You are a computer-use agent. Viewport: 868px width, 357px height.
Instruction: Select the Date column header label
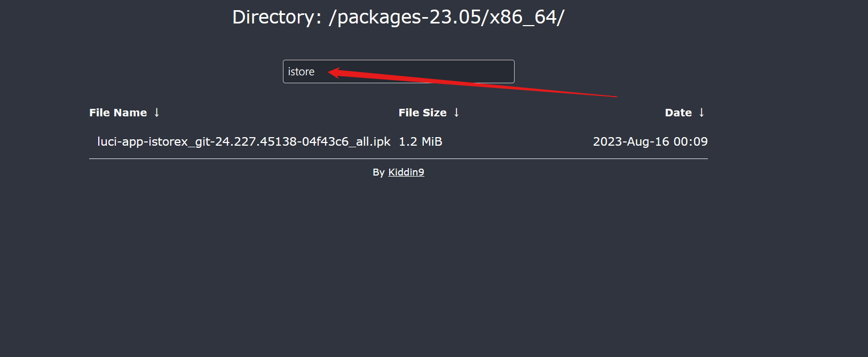point(678,113)
